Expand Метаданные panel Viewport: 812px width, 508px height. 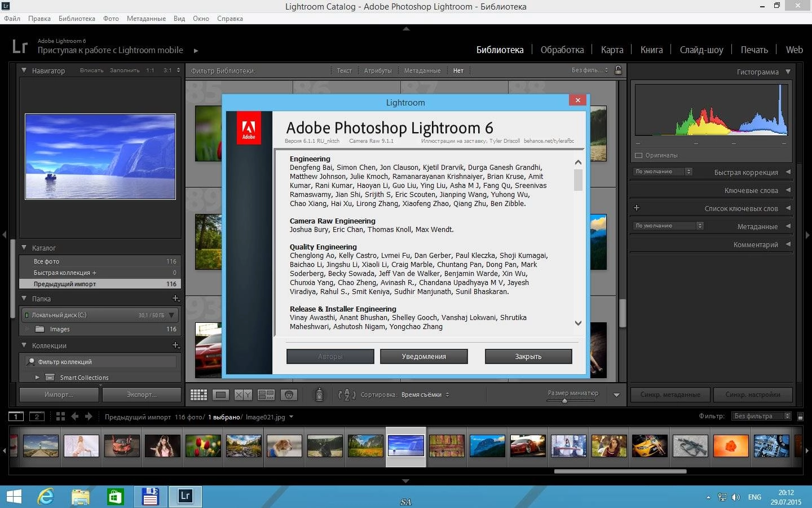tap(788, 226)
